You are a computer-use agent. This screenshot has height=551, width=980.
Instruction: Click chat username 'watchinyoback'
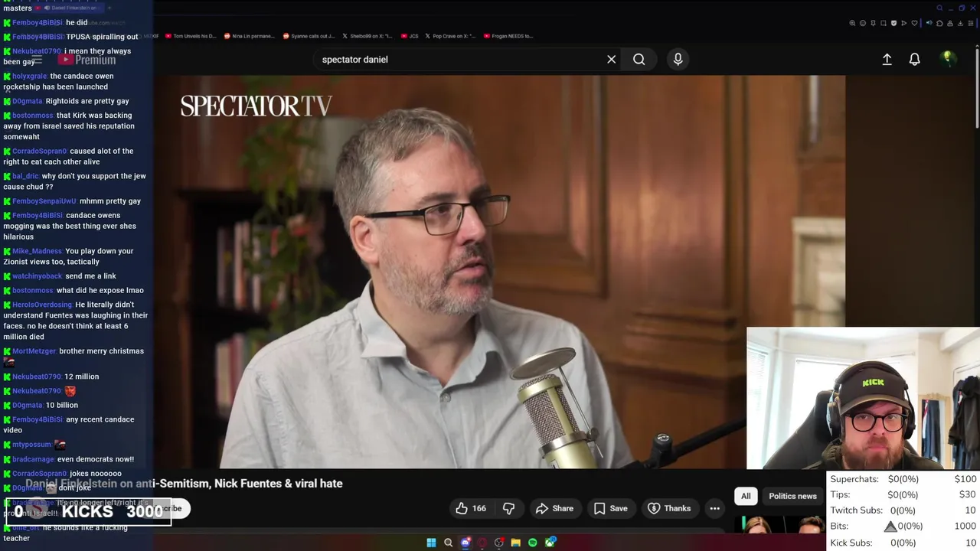click(x=37, y=276)
